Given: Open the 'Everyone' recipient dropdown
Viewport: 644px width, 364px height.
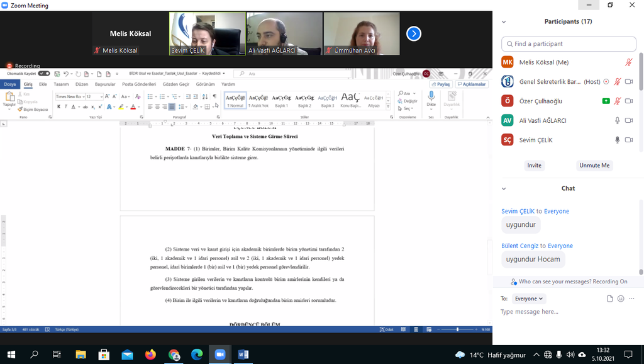Looking at the screenshot, I should point(529,299).
